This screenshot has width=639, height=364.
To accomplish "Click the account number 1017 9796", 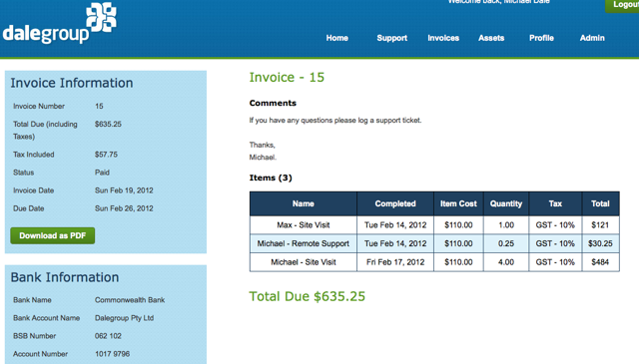I will coord(112,354).
